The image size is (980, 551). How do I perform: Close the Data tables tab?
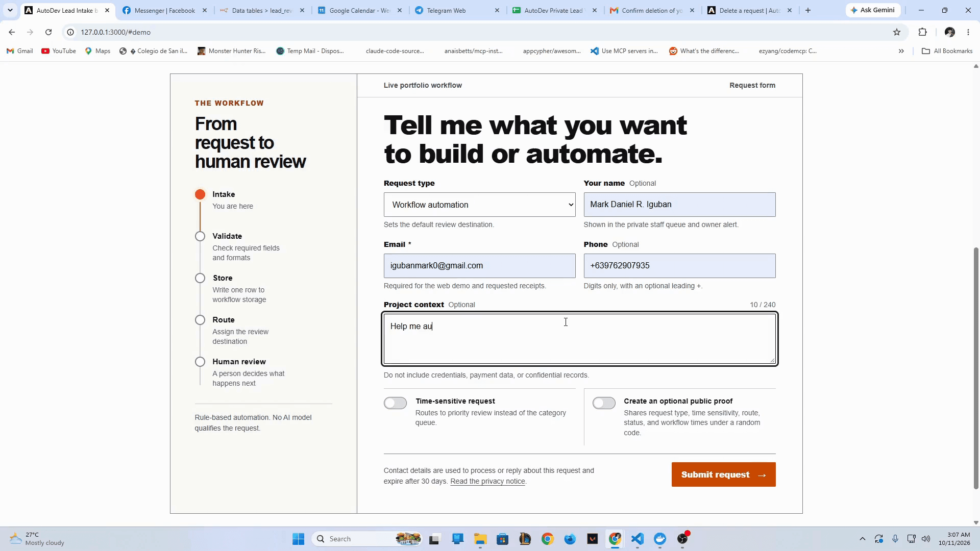302,10
